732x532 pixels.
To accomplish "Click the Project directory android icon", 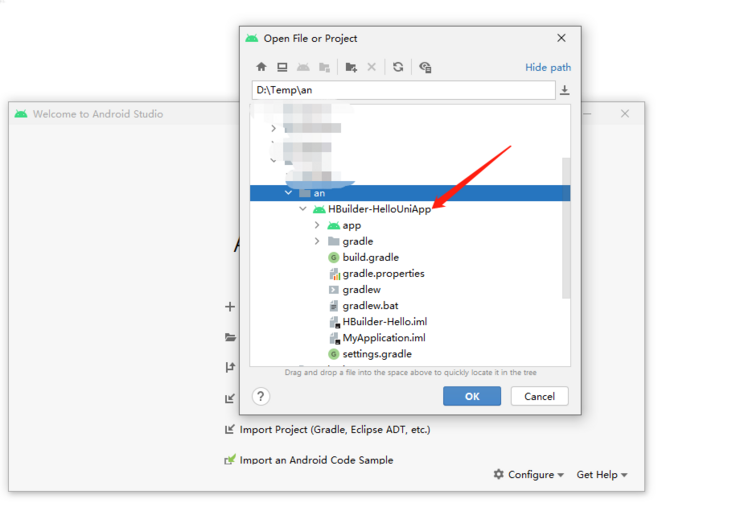I will coord(303,67).
